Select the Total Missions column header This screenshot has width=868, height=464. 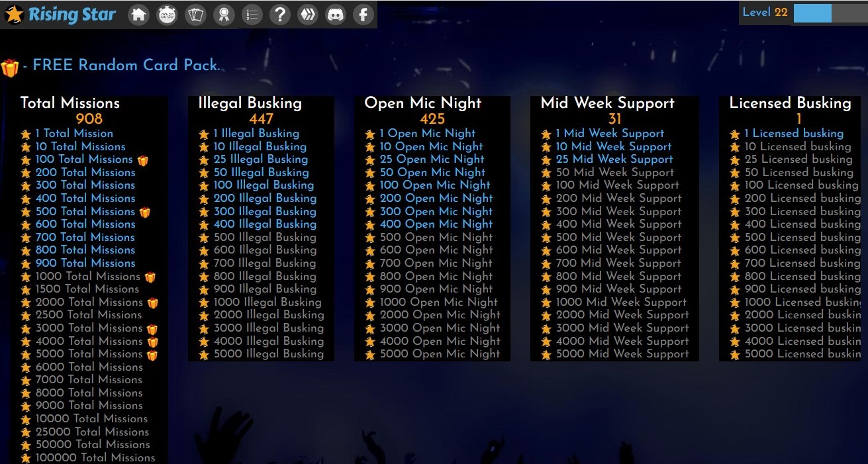(70, 103)
